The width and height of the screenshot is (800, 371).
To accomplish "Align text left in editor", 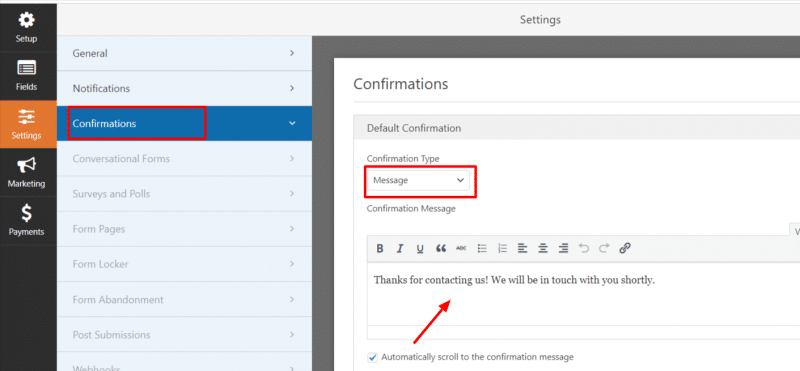I will pyautogui.click(x=522, y=249).
